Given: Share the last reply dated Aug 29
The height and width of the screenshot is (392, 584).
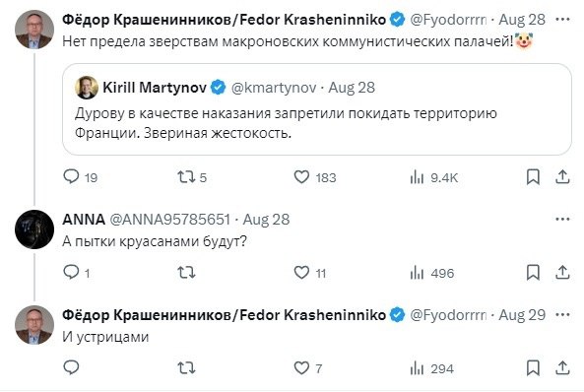Looking at the screenshot, I should pos(562,368).
